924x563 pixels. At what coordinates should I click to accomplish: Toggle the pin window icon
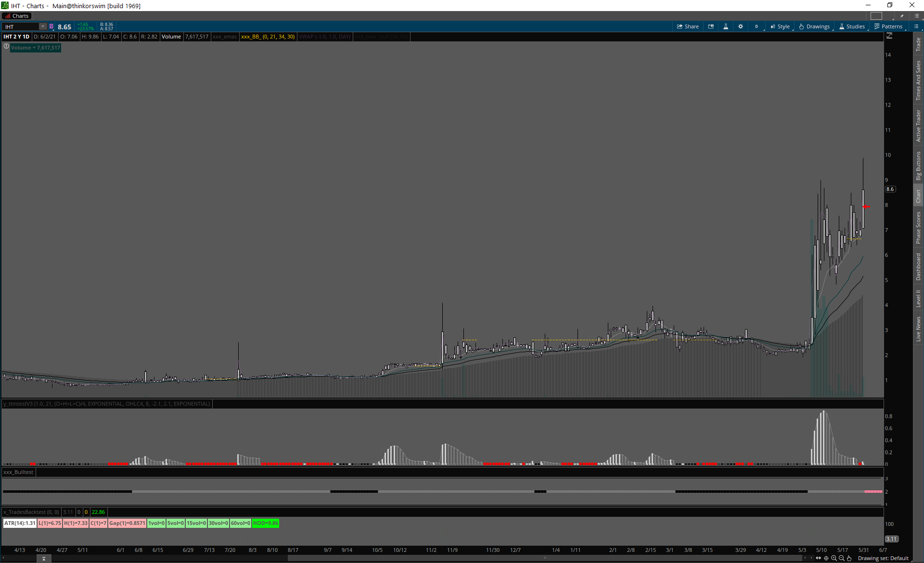point(902,16)
